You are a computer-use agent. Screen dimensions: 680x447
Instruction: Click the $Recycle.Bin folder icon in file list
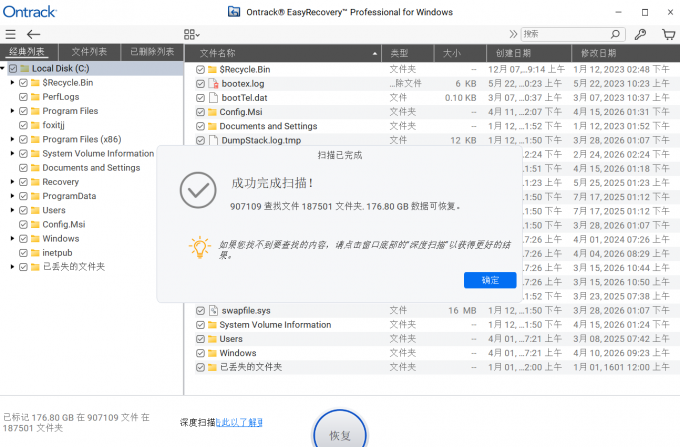click(x=212, y=69)
